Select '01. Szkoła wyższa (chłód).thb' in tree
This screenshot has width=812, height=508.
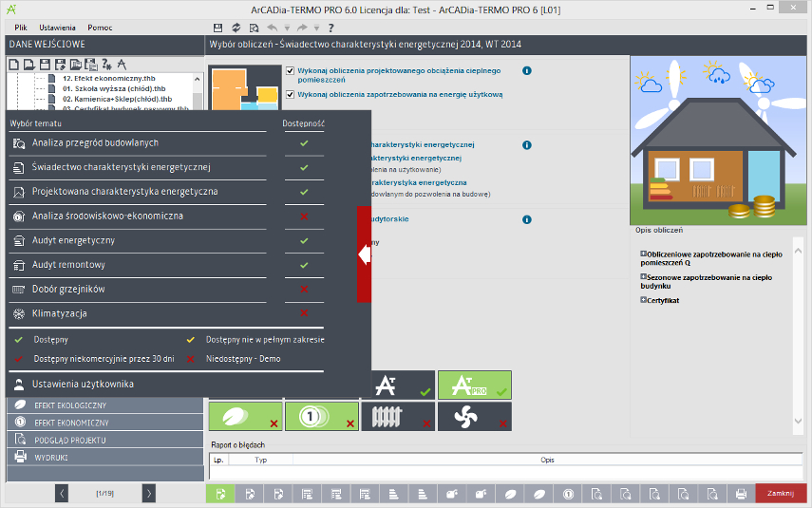(114, 89)
